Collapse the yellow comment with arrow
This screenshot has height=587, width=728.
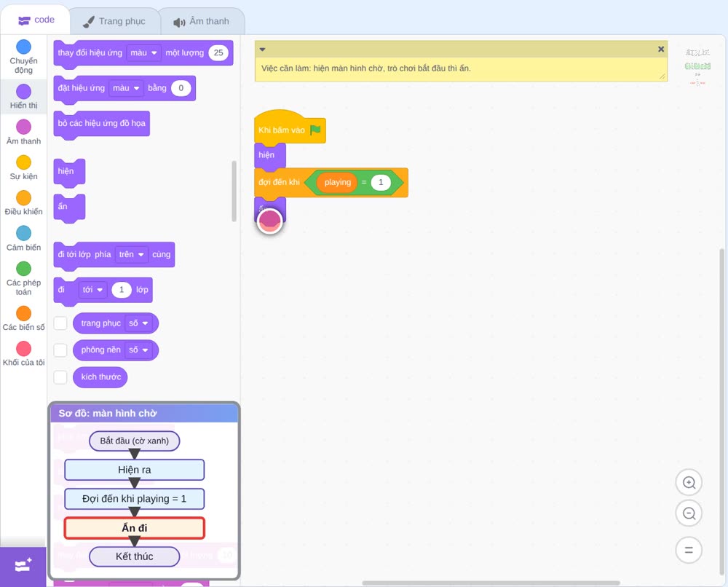tap(262, 50)
